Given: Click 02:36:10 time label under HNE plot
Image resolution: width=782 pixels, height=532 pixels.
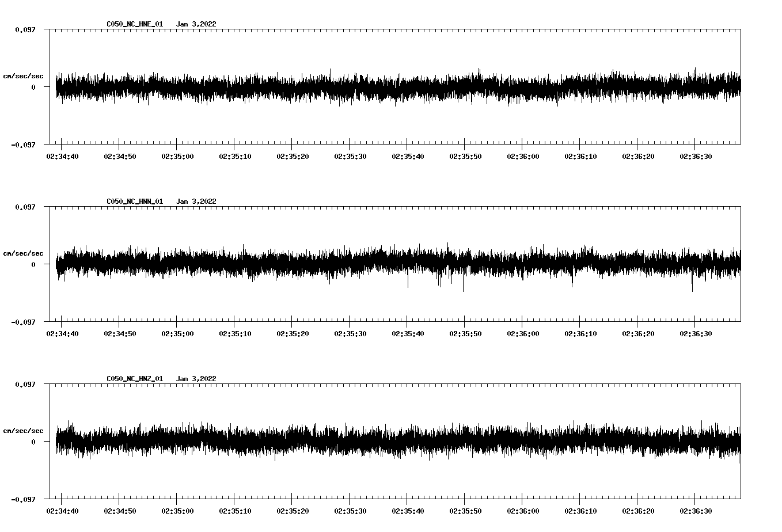Looking at the screenshot, I should [x=580, y=157].
